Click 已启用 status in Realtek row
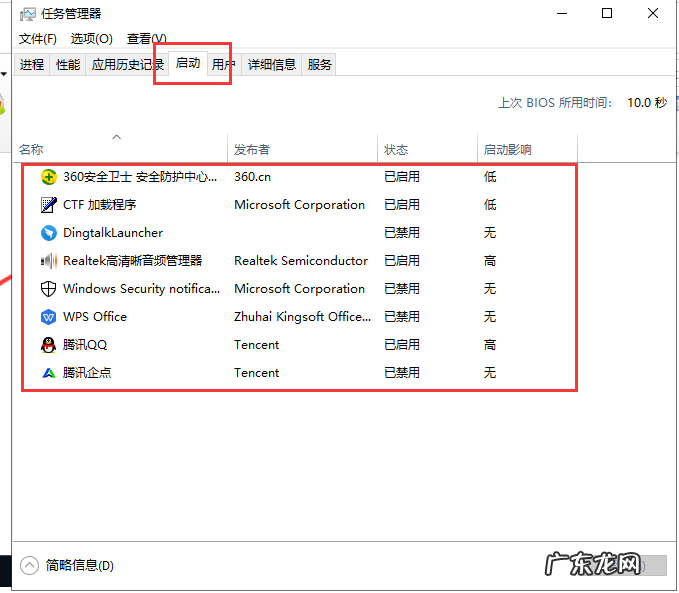 point(402,261)
